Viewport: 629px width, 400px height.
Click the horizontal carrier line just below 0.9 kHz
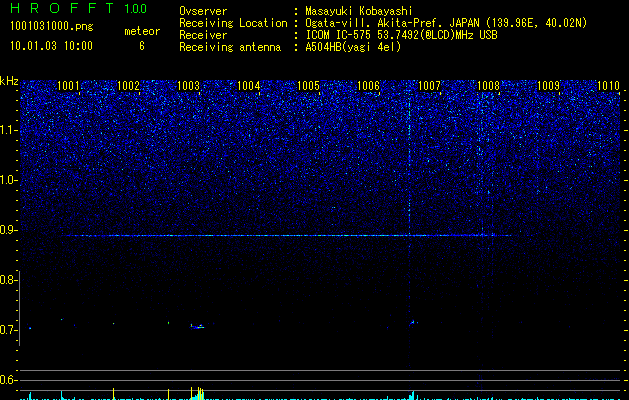(x=289, y=236)
